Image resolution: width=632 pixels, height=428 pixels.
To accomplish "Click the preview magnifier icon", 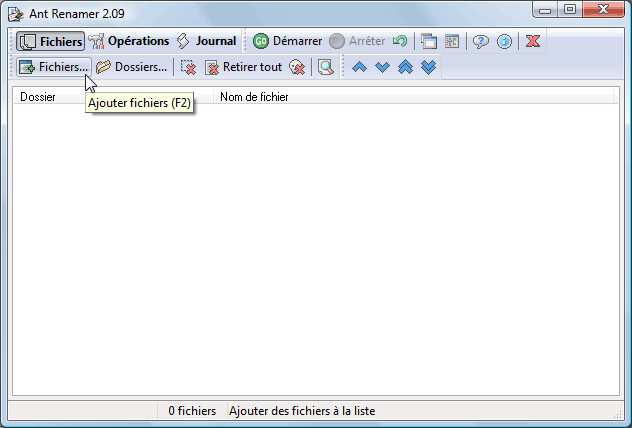I will (x=325, y=67).
